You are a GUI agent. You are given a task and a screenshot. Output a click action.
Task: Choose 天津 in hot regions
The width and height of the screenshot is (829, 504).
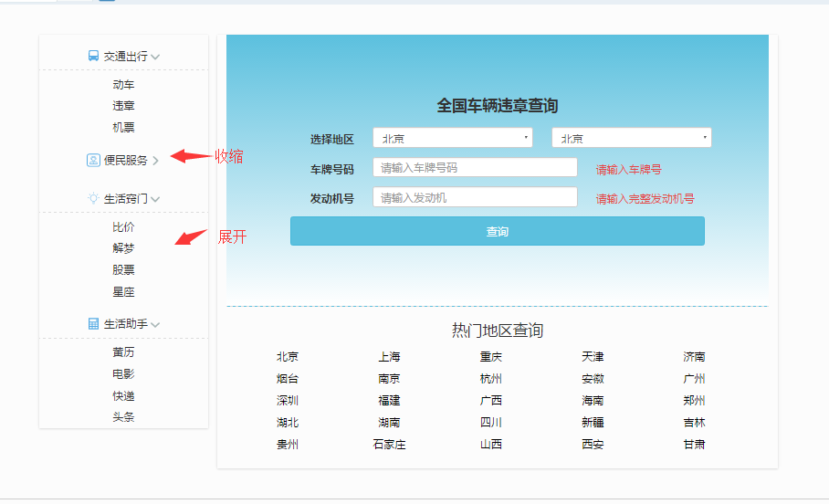click(593, 357)
